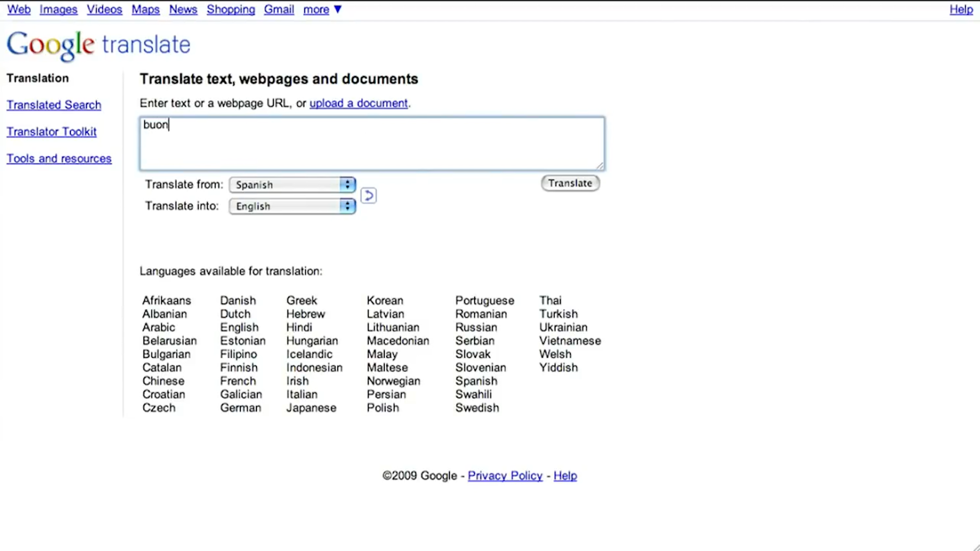The width and height of the screenshot is (980, 551).
Task: Open the News link in top bar
Action: (x=183, y=9)
